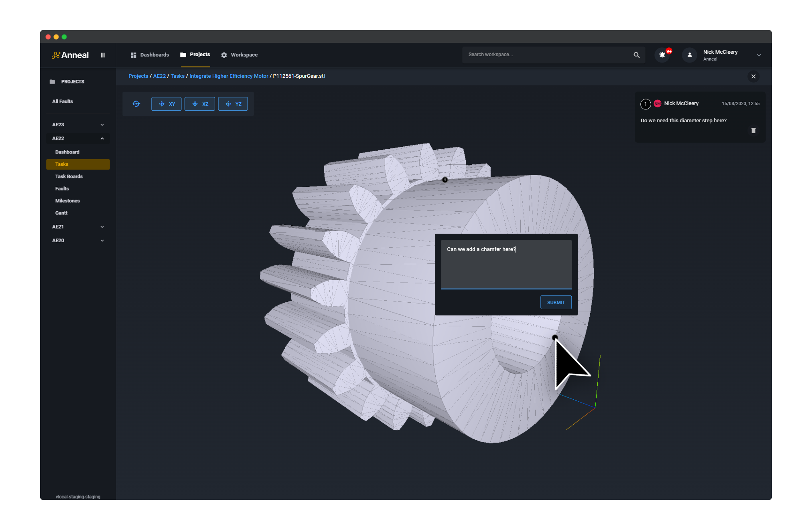Select the XZ view orientation
This screenshot has height=530, width=812.
(x=199, y=103)
